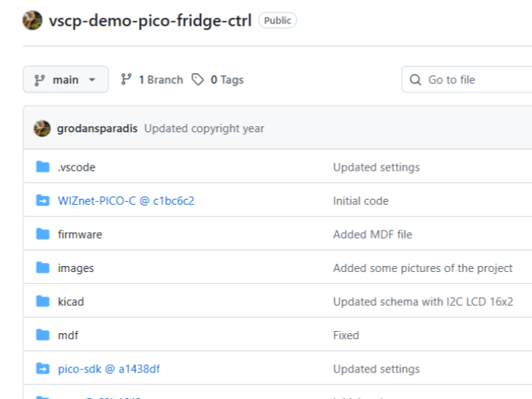
Task: Click the pico-sdk submodule icon
Action: [x=43, y=369]
